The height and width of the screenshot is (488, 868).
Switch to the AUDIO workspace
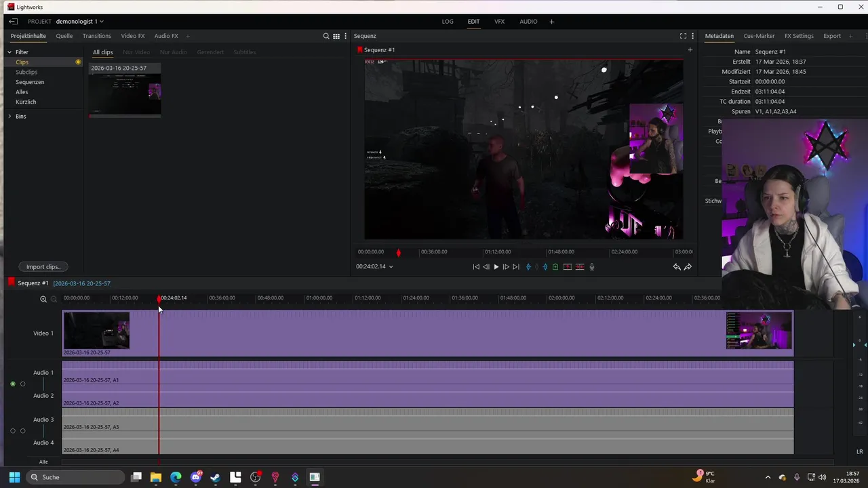[x=528, y=22]
